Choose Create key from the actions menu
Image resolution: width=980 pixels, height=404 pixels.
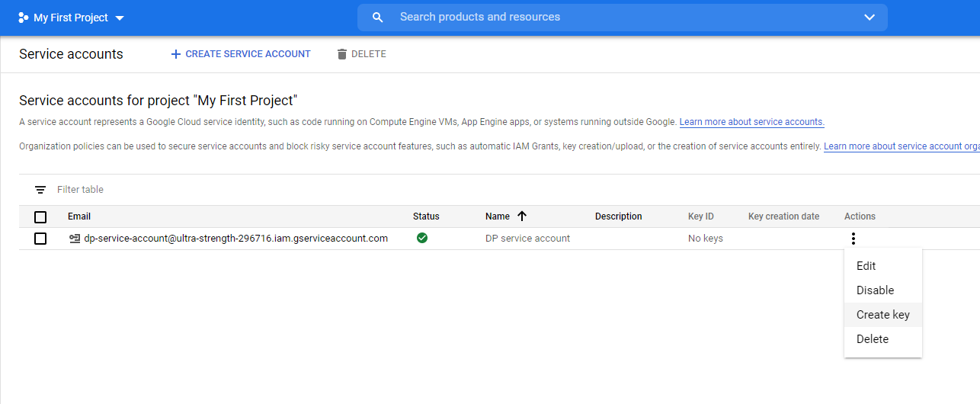[x=883, y=315]
